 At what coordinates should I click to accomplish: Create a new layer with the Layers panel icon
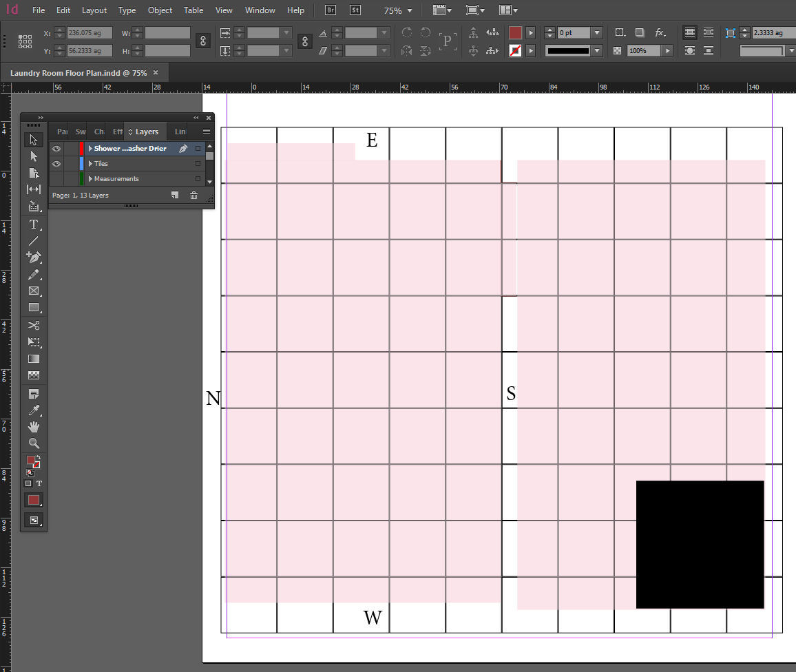[x=175, y=196]
